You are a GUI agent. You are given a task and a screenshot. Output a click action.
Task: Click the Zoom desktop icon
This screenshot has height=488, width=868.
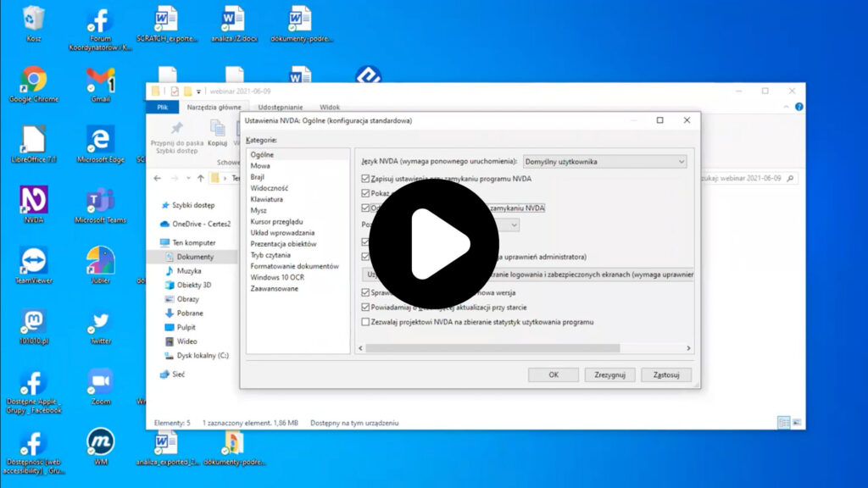click(x=101, y=386)
